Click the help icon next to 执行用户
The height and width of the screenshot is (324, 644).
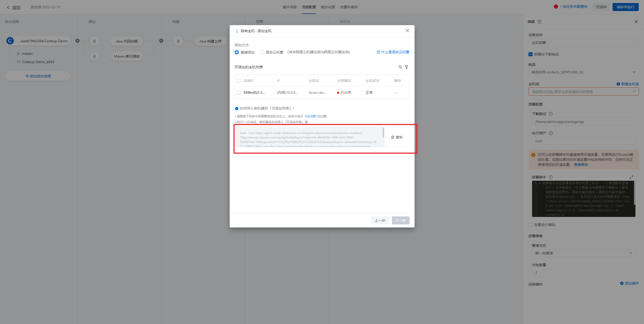551,133
